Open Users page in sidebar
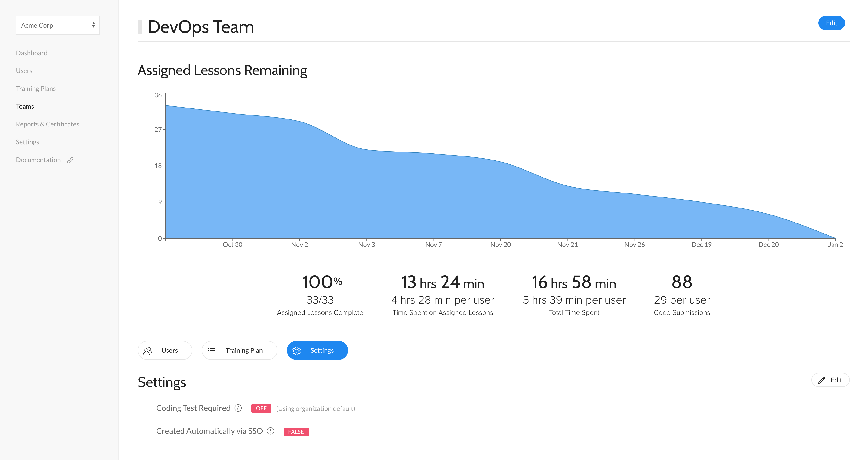The width and height of the screenshot is (868, 460). pyautogui.click(x=24, y=71)
